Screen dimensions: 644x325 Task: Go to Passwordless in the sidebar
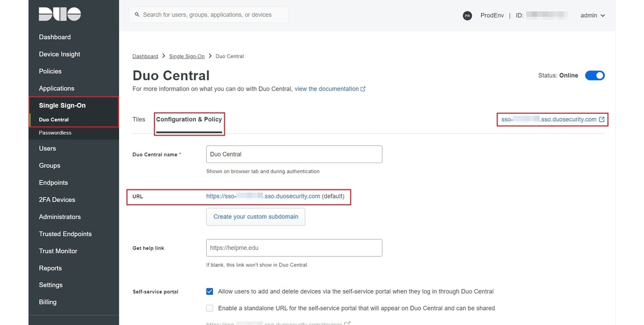tap(55, 132)
